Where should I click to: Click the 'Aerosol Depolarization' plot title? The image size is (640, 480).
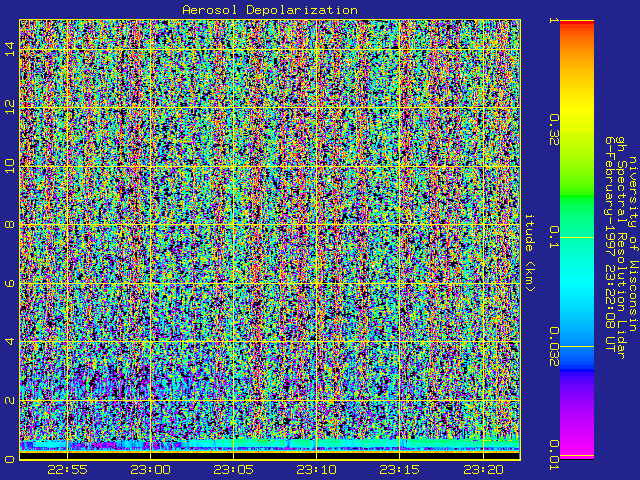click(x=270, y=10)
